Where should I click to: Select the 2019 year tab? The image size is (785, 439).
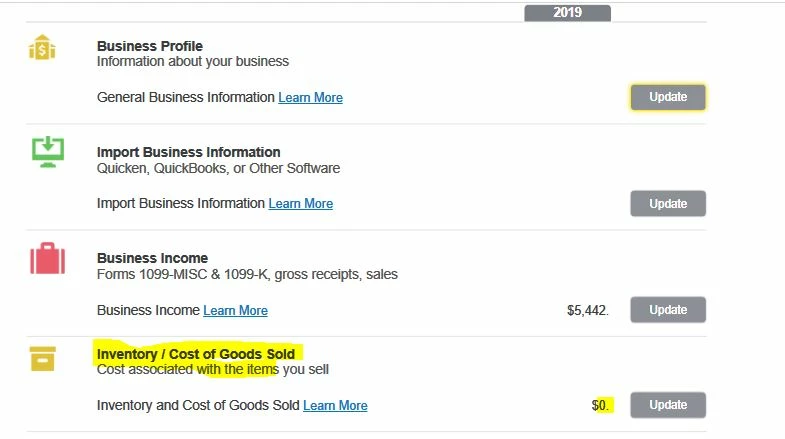[x=567, y=13]
